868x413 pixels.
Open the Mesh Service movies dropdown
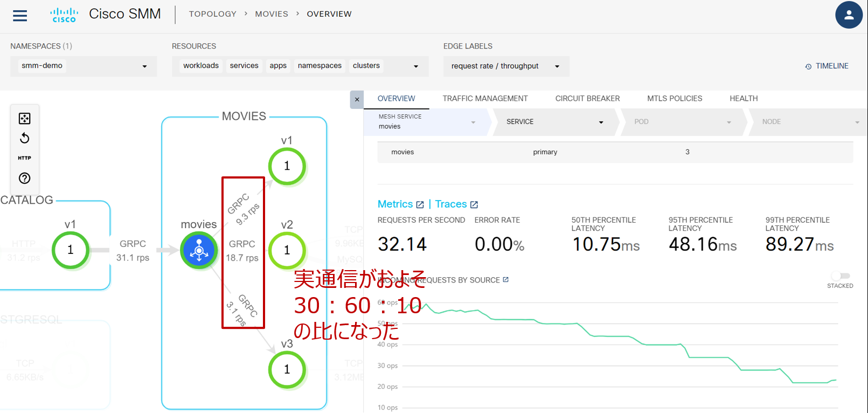pos(427,122)
